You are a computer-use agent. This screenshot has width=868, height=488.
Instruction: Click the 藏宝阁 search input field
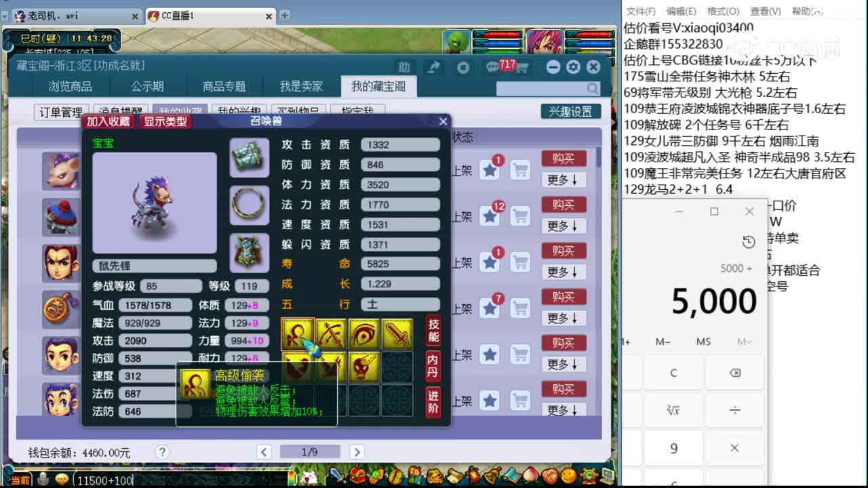[541, 89]
